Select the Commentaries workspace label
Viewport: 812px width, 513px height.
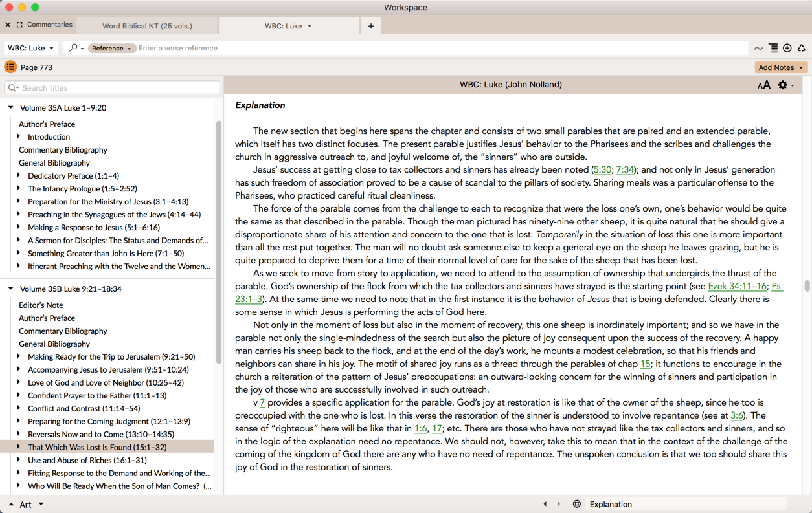[x=50, y=25]
